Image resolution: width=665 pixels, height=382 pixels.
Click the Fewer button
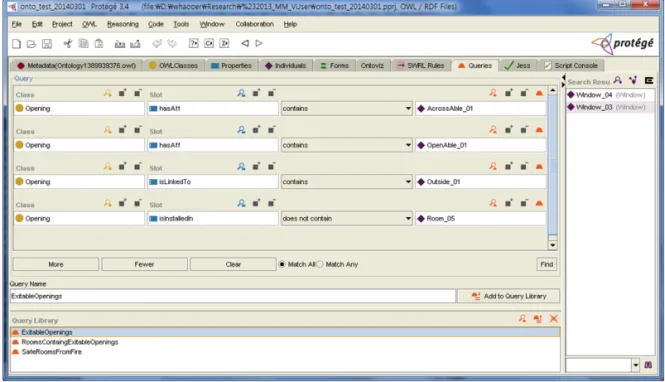click(144, 264)
